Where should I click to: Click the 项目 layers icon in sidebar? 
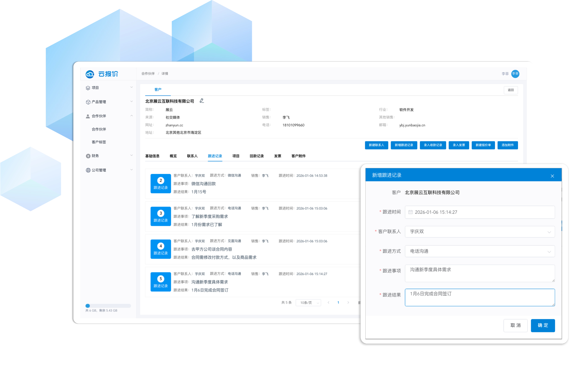point(88,88)
